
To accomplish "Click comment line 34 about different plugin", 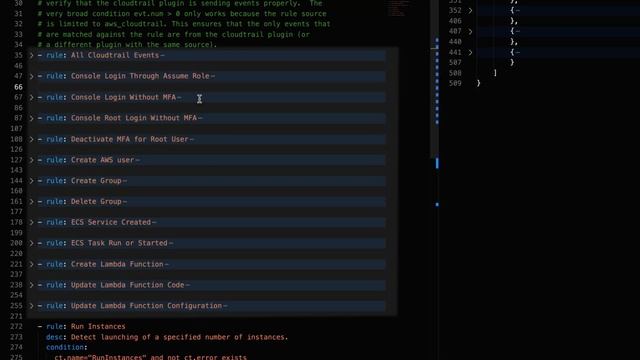I will (x=127, y=45).
